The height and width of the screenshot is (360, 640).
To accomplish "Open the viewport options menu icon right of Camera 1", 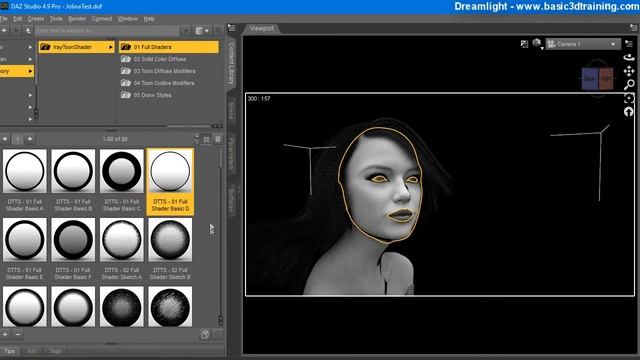I will [x=629, y=44].
